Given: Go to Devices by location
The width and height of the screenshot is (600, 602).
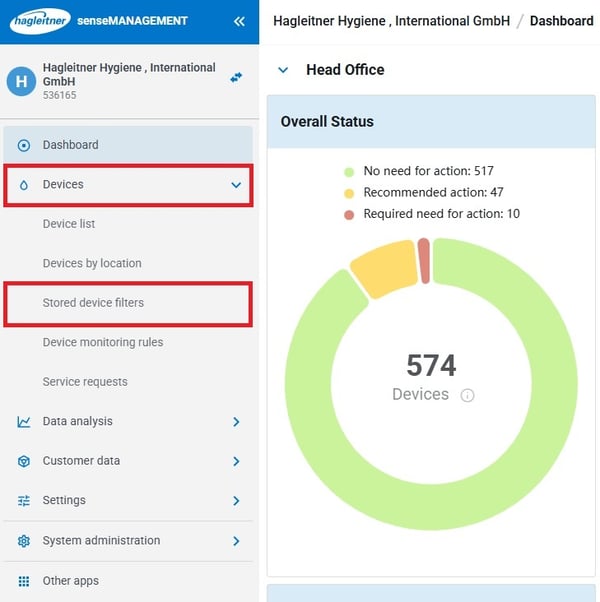Looking at the screenshot, I should tap(92, 263).
